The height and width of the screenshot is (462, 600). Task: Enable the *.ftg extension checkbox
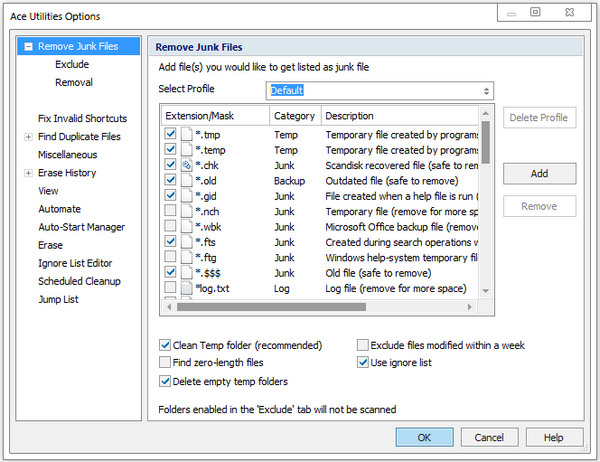170,256
